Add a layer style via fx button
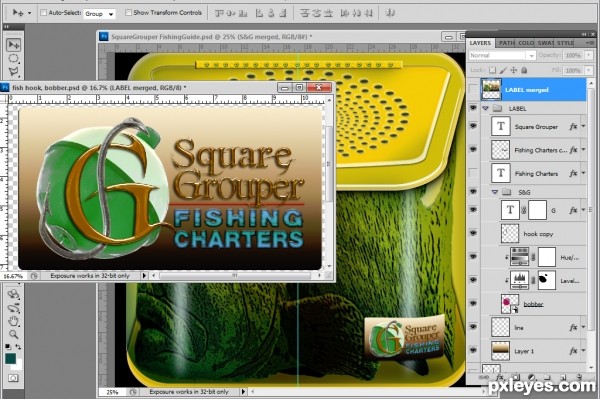 (500, 377)
